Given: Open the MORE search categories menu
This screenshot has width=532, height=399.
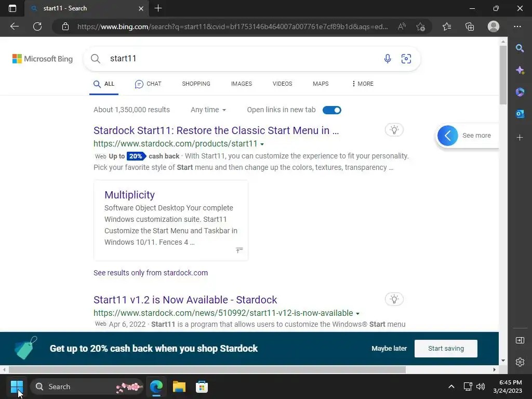Looking at the screenshot, I should point(363,84).
